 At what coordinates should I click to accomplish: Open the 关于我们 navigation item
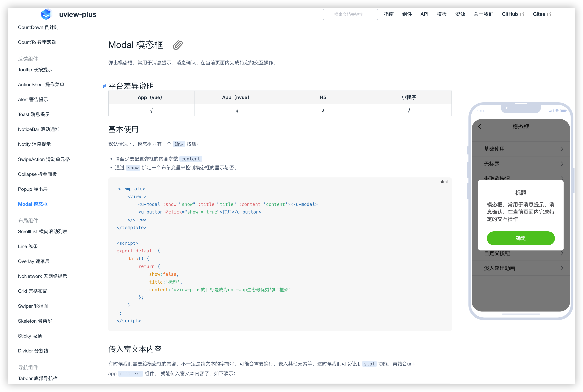(483, 14)
